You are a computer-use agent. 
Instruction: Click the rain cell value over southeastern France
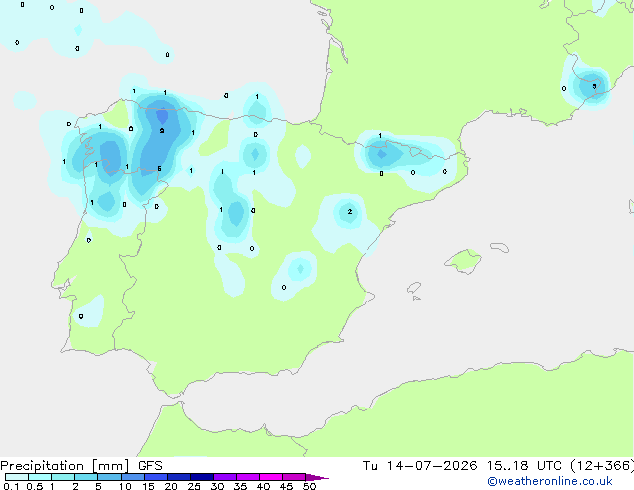[594, 86]
